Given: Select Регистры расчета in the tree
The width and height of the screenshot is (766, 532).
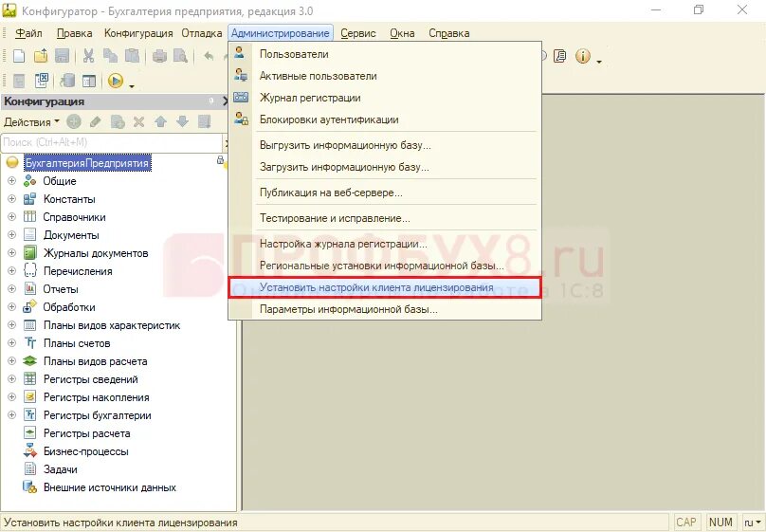Looking at the screenshot, I should coord(86,433).
